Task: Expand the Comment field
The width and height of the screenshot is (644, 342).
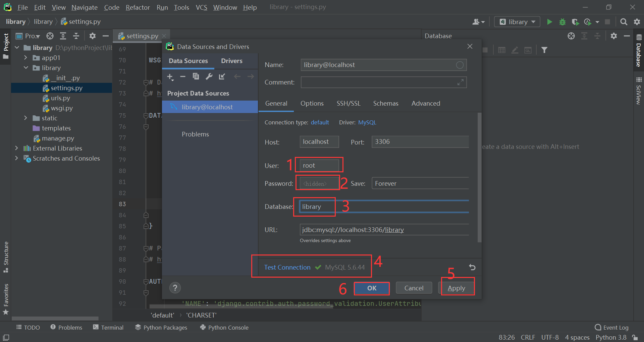Action: (x=461, y=82)
